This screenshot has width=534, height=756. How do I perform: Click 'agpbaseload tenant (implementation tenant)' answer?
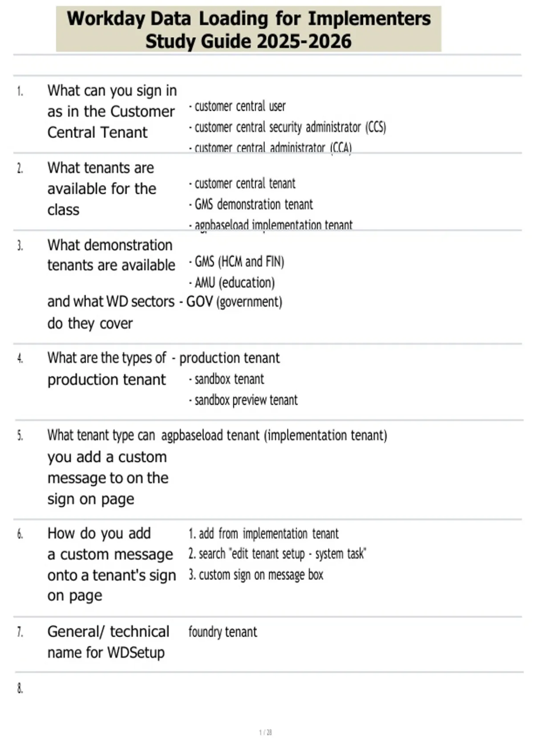click(274, 435)
